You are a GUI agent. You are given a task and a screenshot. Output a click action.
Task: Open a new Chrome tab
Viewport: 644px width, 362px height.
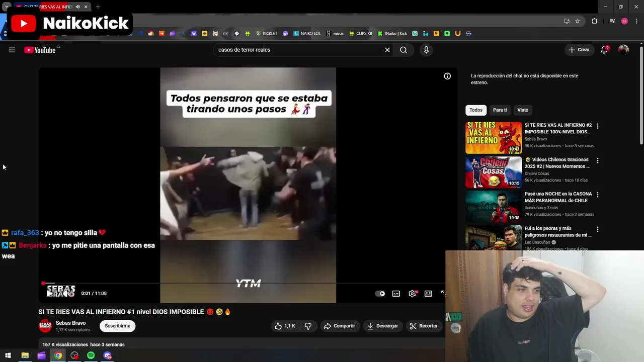pyautogui.click(x=98, y=7)
